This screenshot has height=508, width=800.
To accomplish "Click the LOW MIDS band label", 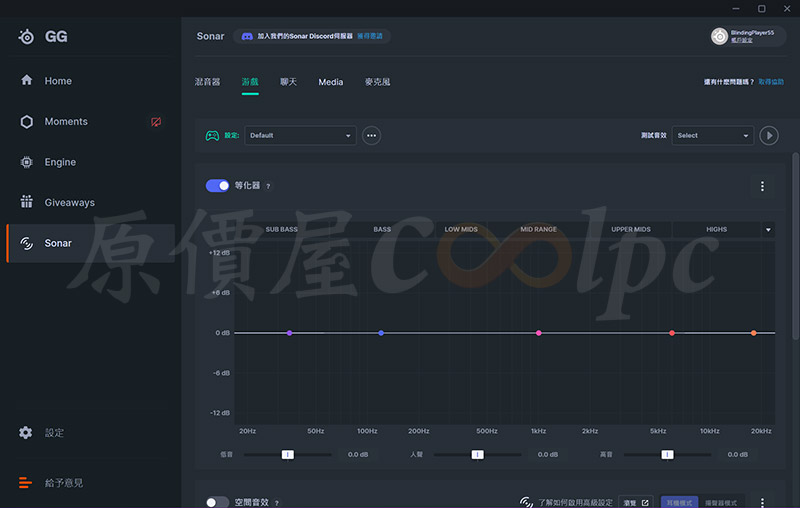I will click(x=461, y=230).
